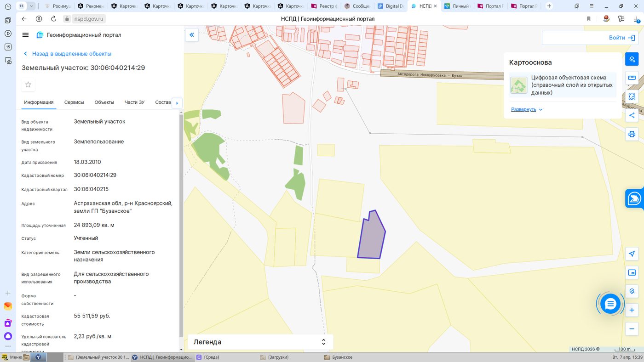
Task: Show more tabs using right arrow
Action: tap(177, 103)
